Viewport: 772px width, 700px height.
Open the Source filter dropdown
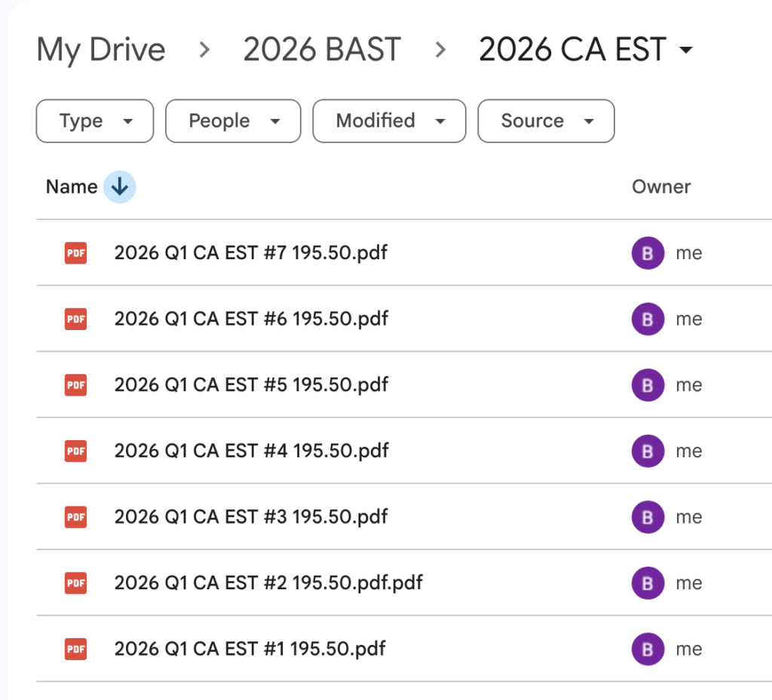546,121
